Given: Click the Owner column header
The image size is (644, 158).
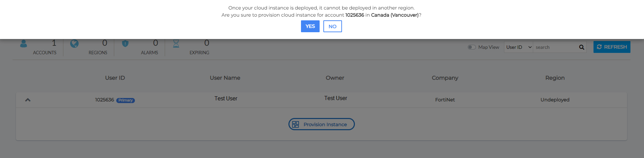Looking at the screenshot, I should click(x=335, y=78).
